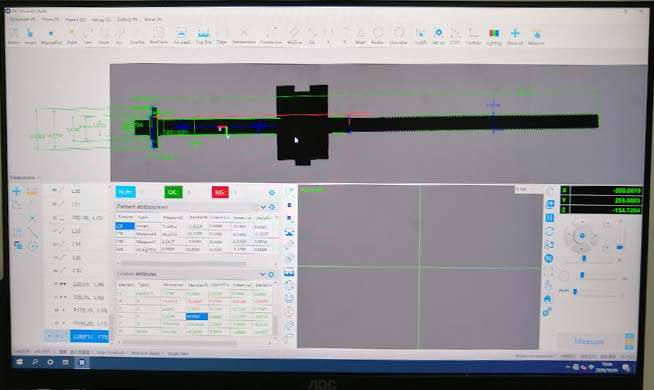
Task: Toggle the green OK filter button
Action: [173, 192]
